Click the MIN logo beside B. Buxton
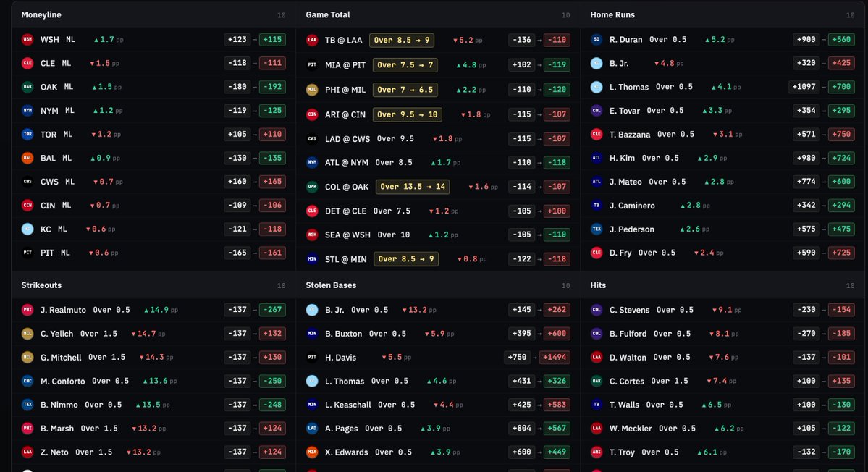Image resolution: width=868 pixels, height=472 pixels. click(x=312, y=334)
